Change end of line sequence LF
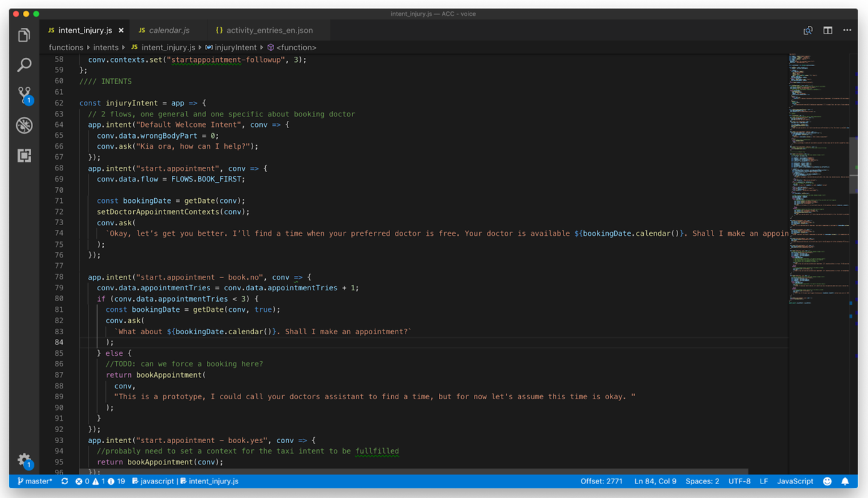This screenshot has width=868, height=498. pos(764,481)
